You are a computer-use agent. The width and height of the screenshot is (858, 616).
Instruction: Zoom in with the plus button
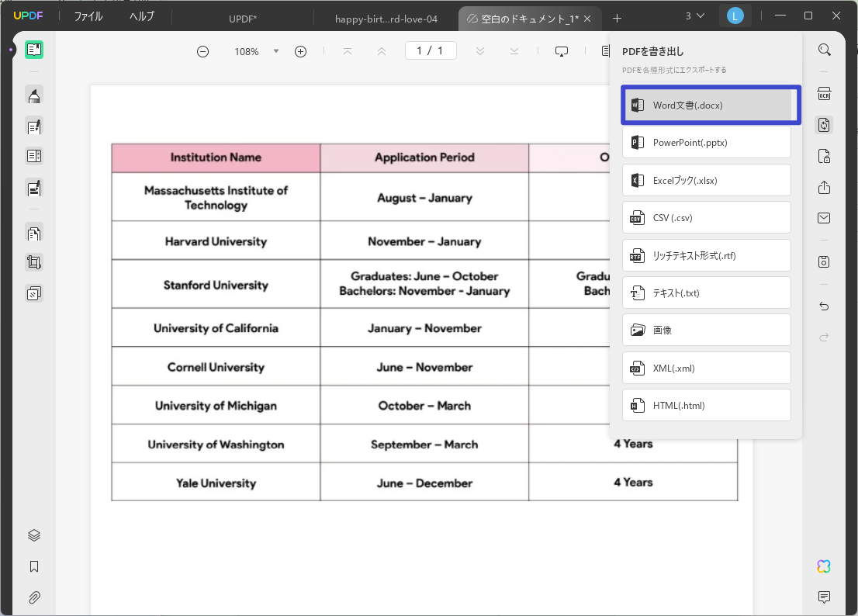point(300,51)
